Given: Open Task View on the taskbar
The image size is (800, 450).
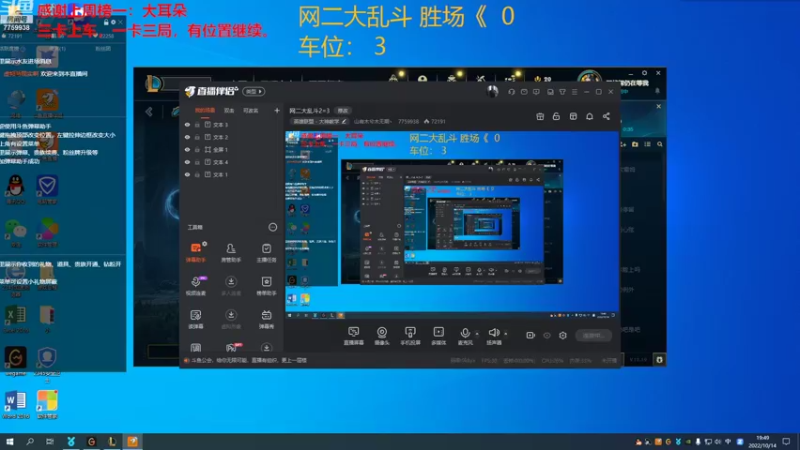Looking at the screenshot, I should 49,442.
